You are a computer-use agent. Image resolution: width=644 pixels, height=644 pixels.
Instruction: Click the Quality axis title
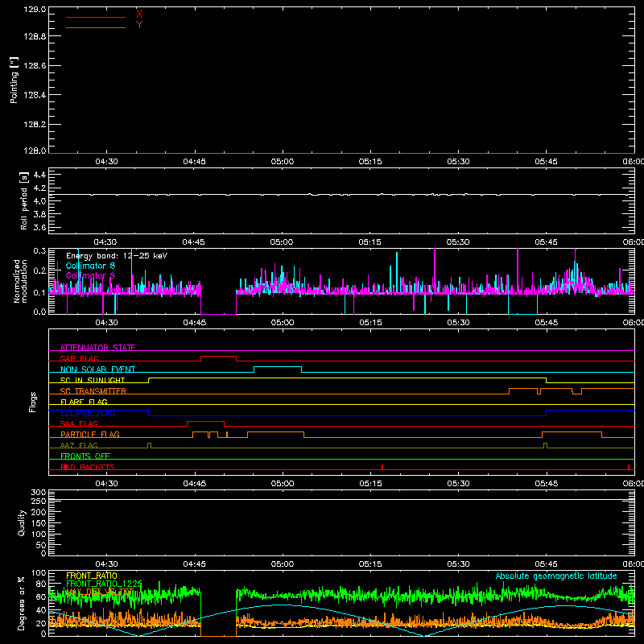pos(22,522)
